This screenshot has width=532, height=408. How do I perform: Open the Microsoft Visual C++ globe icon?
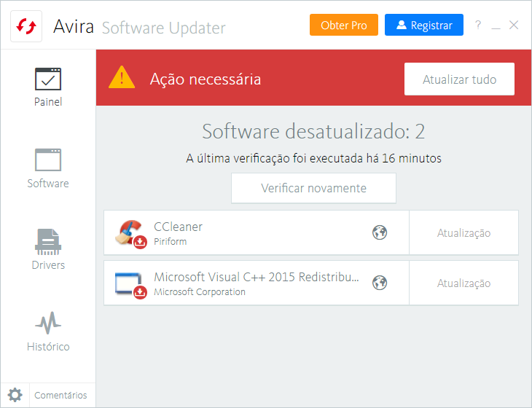(x=380, y=283)
